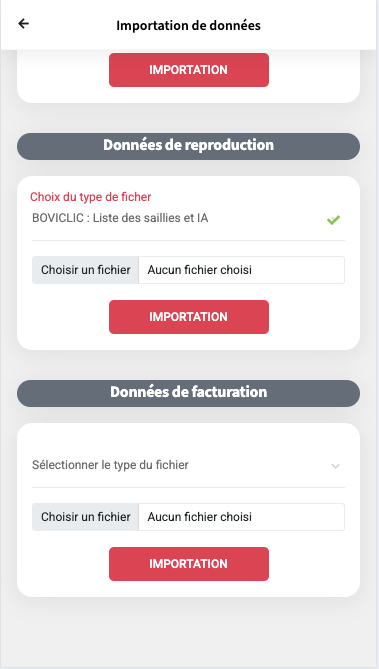The height and width of the screenshot is (669, 379).
Task: Click the chevron icon in facturation type selector
Action: (335, 466)
